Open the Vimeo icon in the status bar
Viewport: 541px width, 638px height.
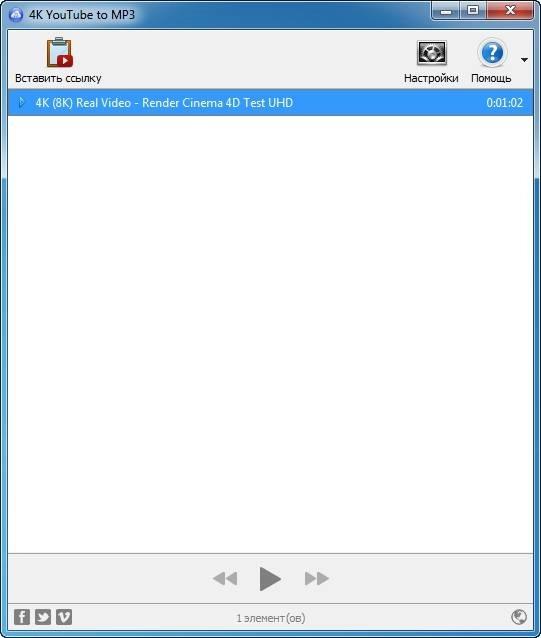coord(64,617)
